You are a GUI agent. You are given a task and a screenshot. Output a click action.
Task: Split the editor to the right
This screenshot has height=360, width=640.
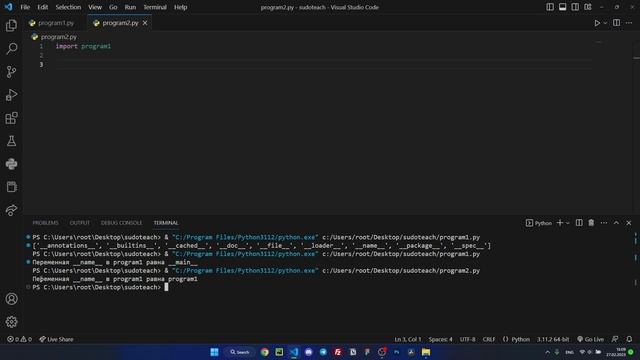pos(616,23)
